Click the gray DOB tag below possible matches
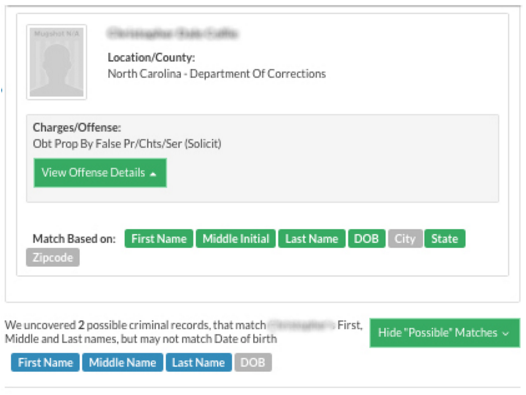The height and width of the screenshot is (395, 526). click(x=253, y=362)
